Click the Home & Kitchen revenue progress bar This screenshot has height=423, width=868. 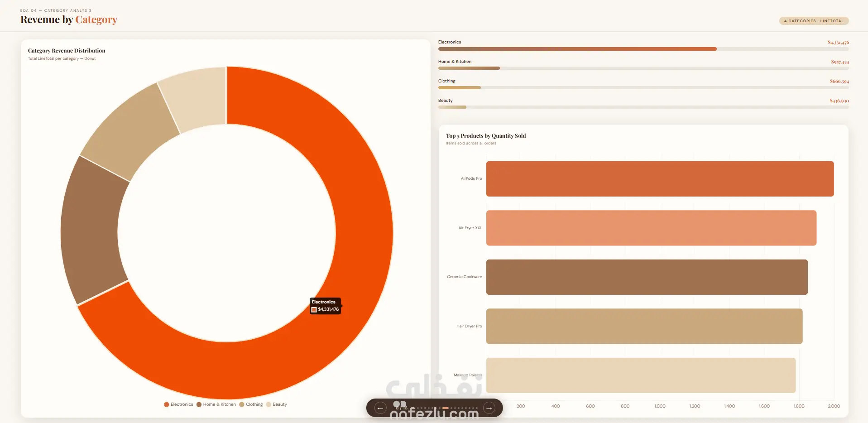[643, 68]
